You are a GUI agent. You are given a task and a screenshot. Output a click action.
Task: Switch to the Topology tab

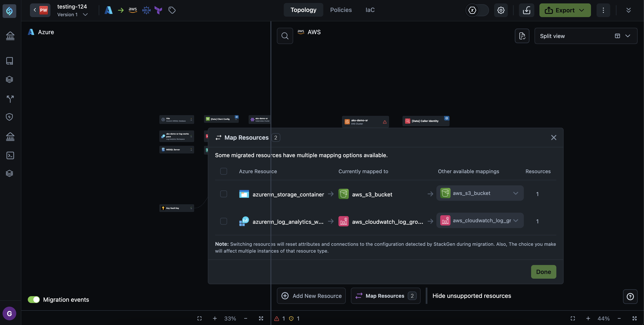pyautogui.click(x=303, y=10)
